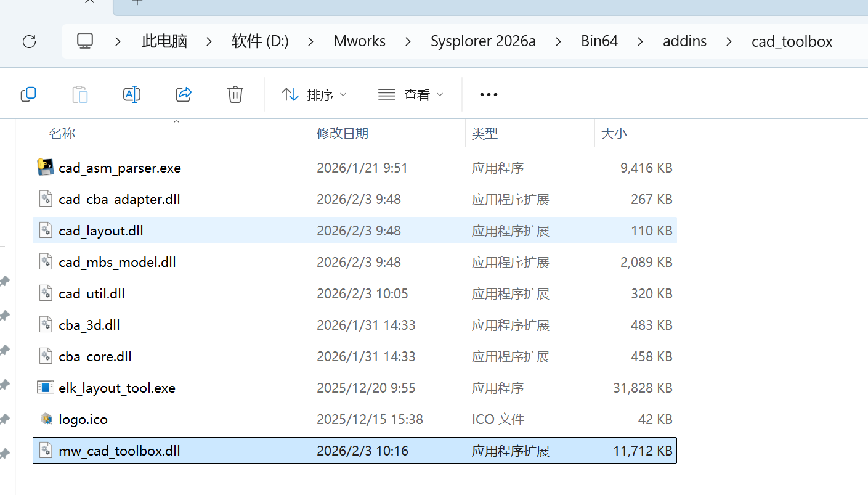Click the refresh icon beside the address bar
Viewport: 868px width, 495px height.
point(29,41)
